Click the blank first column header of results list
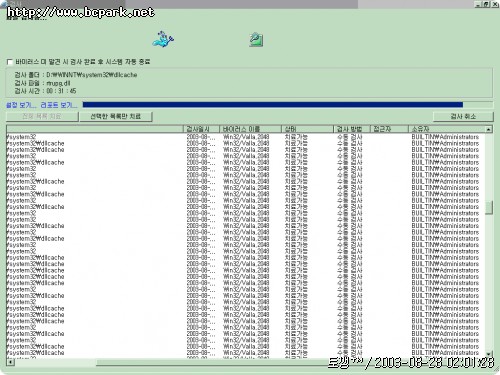The image size is (500, 375). (95, 129)
